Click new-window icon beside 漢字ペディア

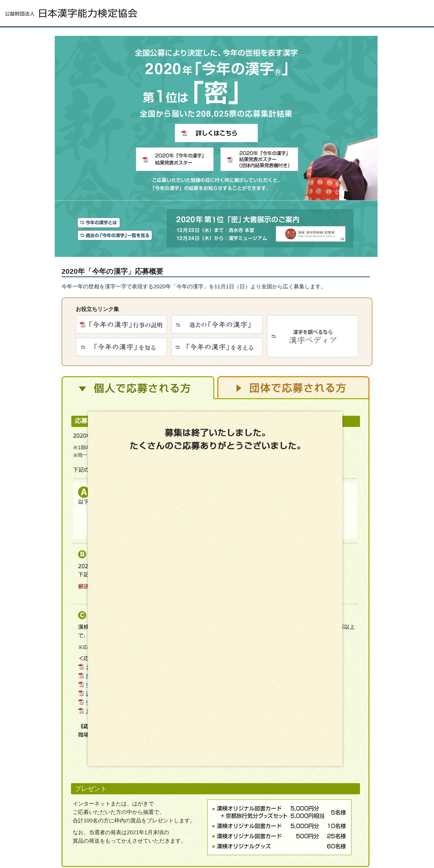[x=273, y=336]
